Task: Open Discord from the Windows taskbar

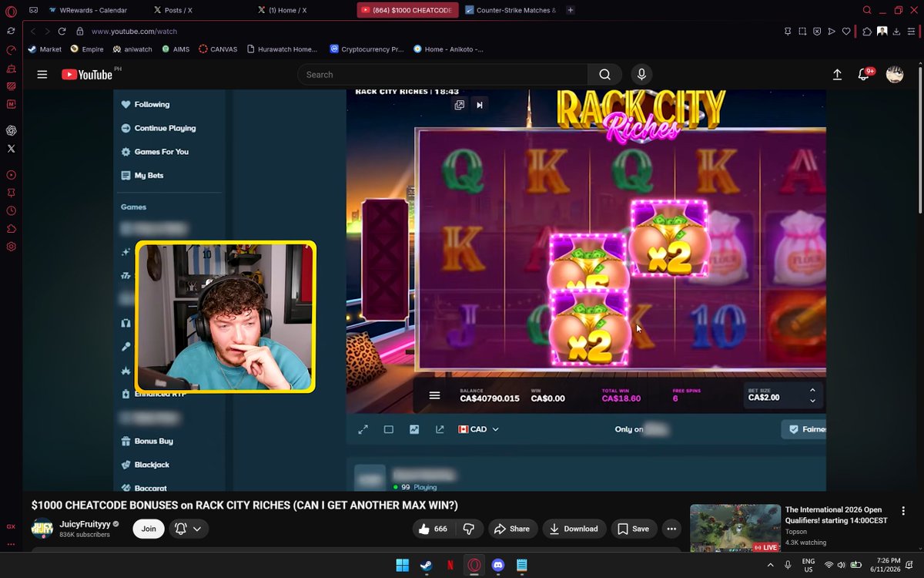Action: (x=497, y=566)
